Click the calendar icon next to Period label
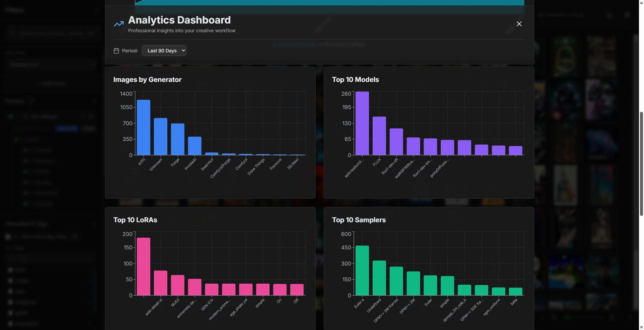644x330 pixels. click(x=116, y=51)
